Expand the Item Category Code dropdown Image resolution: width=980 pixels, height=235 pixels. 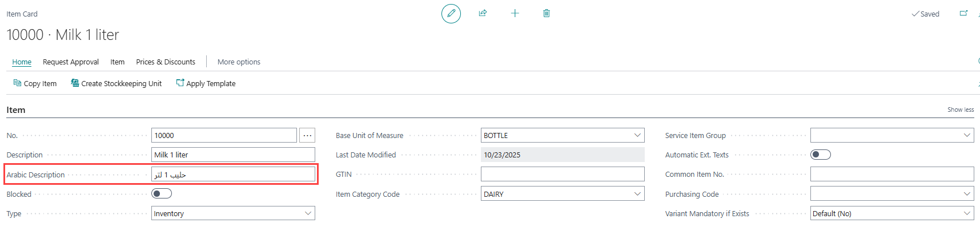637,194
